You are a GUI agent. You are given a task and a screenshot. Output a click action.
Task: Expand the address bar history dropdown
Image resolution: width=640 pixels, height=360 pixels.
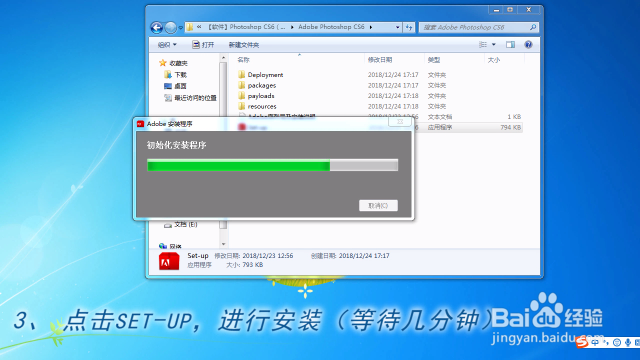[x=398, y=27]
